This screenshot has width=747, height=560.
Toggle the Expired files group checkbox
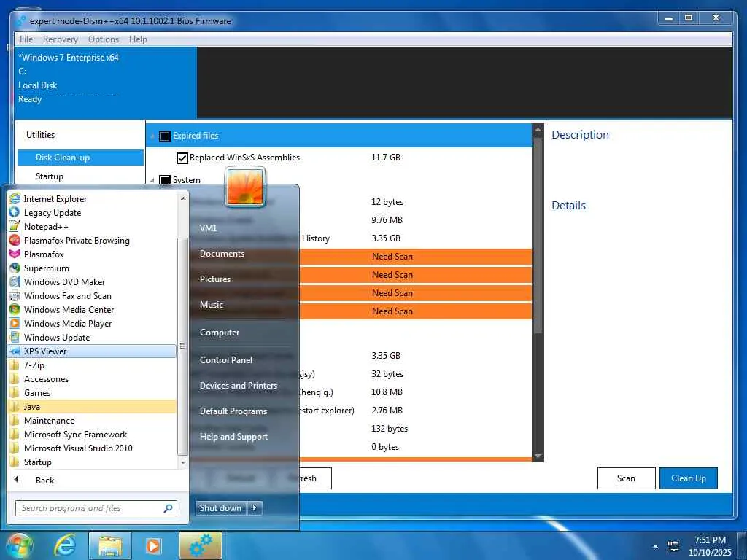point(164,136)
